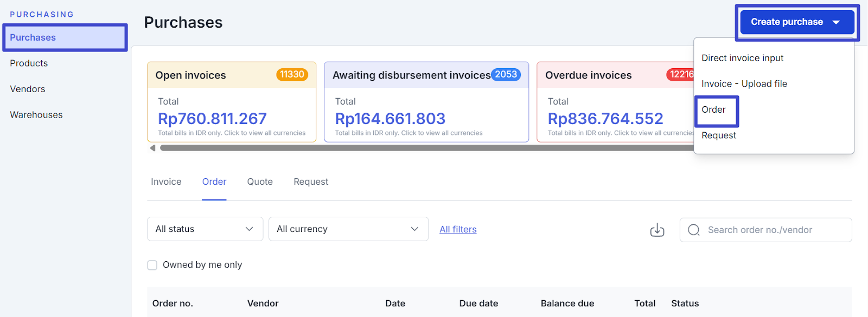Viewport: 868px width, 317px height.
Task: Click the download export icon
Action: (x=657, y=230)
